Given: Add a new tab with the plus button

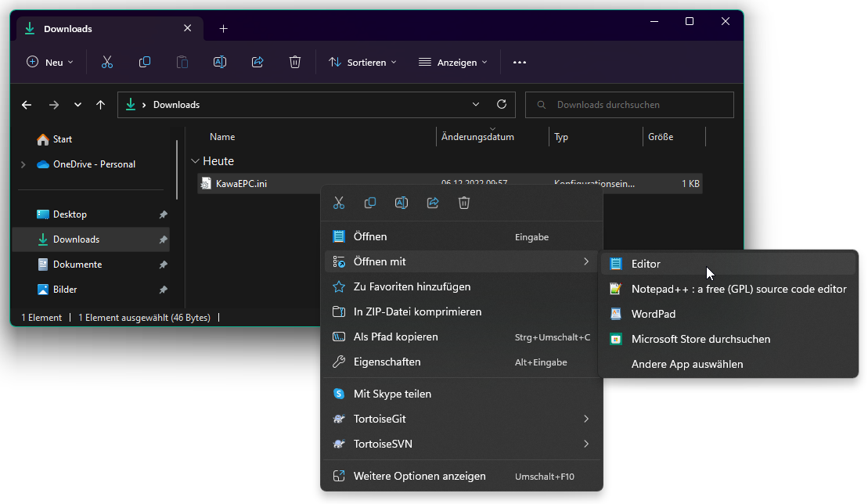Looking at the screenshot, I should point(223,29).
